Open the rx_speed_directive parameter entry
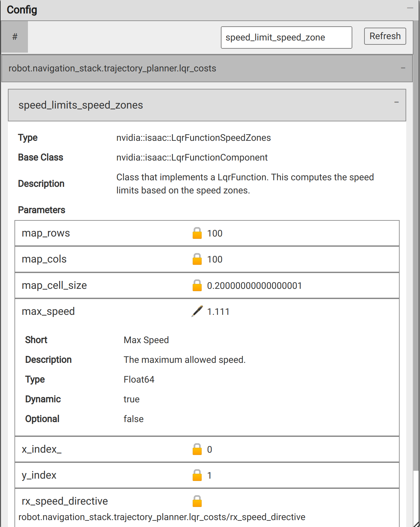 (65, 501)
